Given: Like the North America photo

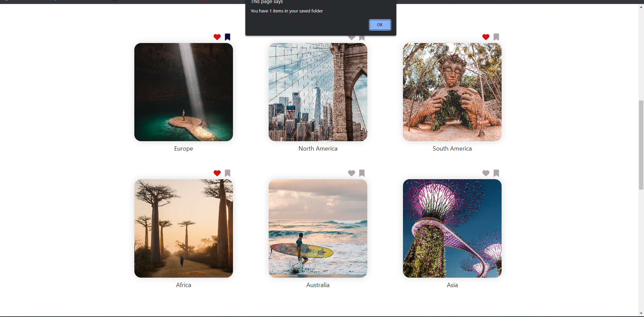Looking at the screenshot, I should pos(351,37).
